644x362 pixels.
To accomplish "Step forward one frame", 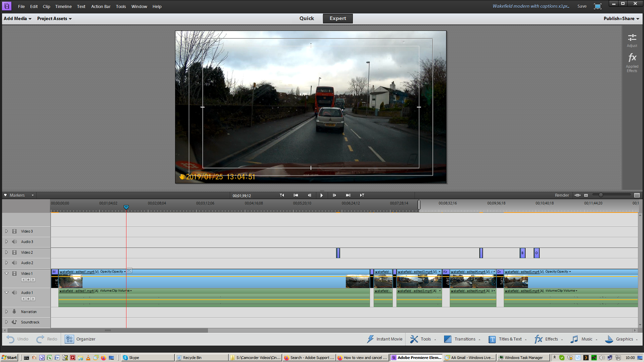I will [x=335, y=195].
